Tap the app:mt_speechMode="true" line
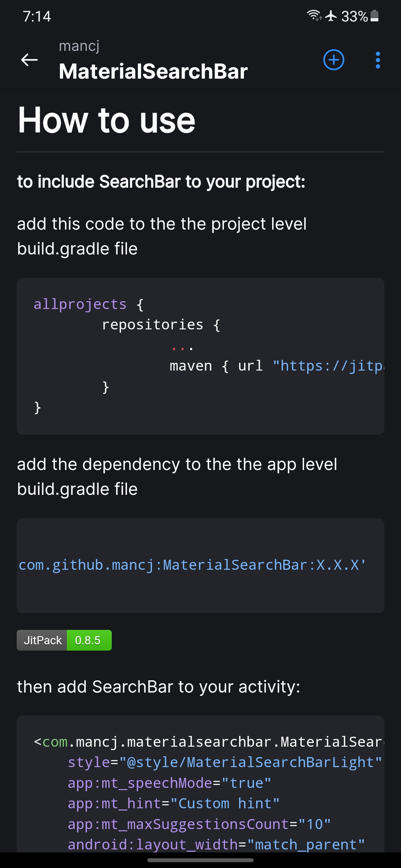 [x=169, y=783]
